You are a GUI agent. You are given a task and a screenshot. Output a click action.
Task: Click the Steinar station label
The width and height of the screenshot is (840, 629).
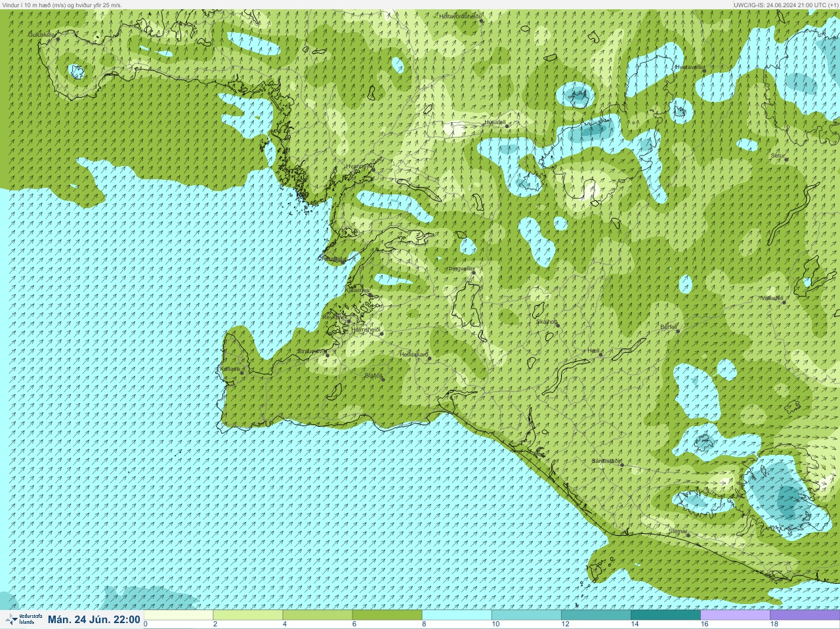pos(678,531)
